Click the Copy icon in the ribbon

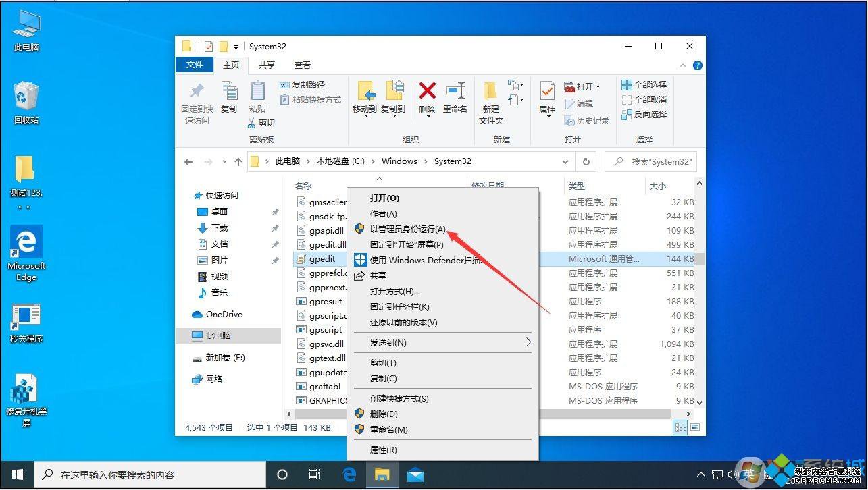[x=229, y=91]
